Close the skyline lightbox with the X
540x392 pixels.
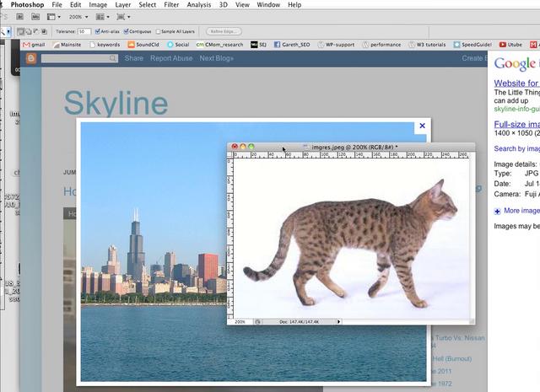click(x=422, y=126)
